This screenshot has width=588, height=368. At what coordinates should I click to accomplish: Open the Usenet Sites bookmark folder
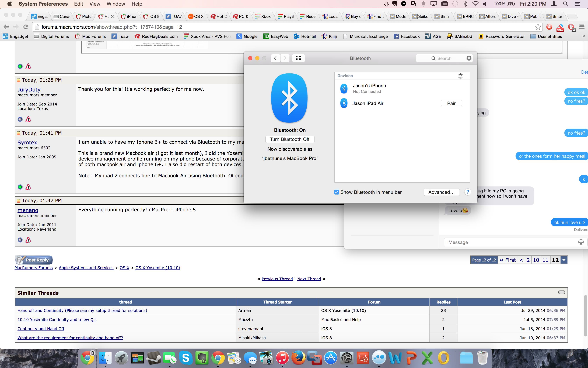coord(546,36)
